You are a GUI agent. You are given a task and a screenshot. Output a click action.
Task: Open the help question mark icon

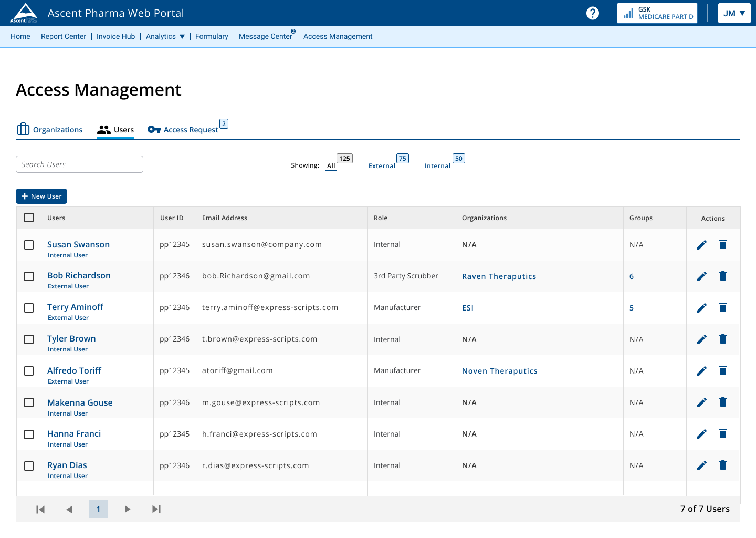coord(593,13)
